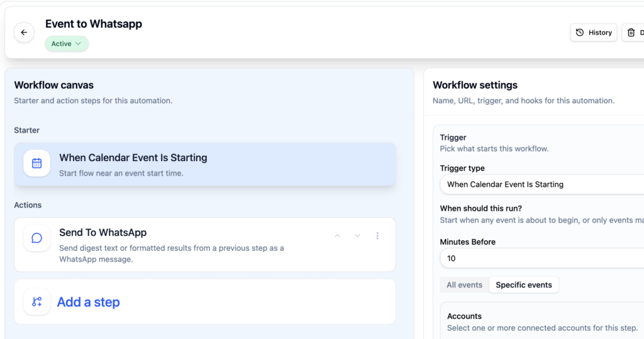Click the Add a step text
Image resolution: width=644 pixels, height=339 pixels.
click(88, 302)
